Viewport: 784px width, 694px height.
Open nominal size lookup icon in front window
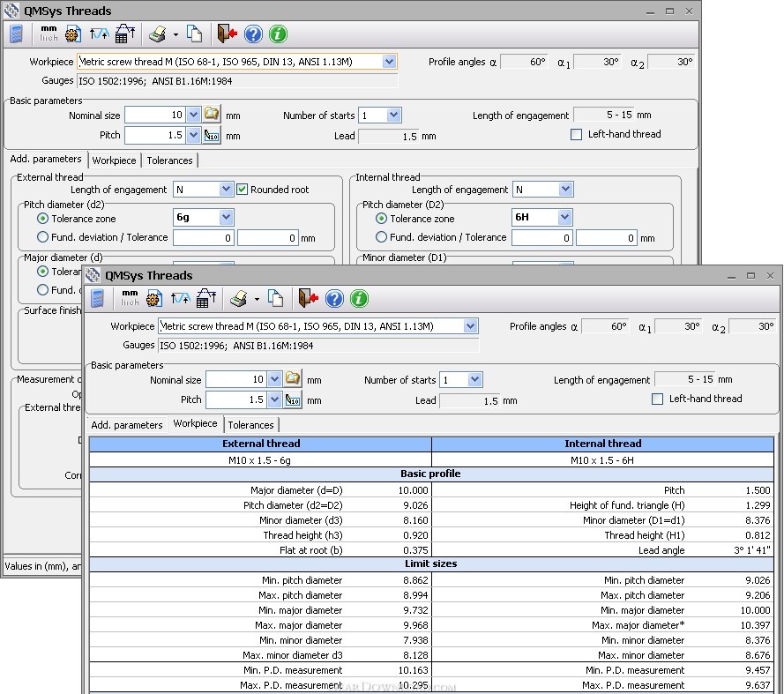[x=293, y=379]
